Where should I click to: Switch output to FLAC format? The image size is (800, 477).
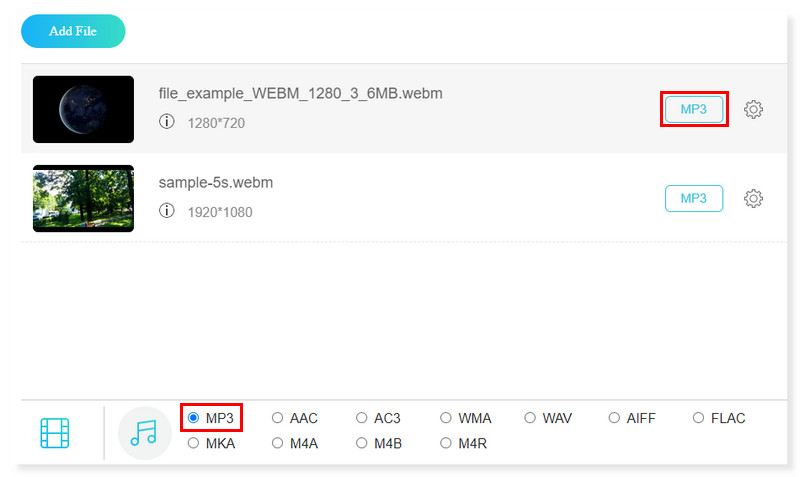click(698, 418)
